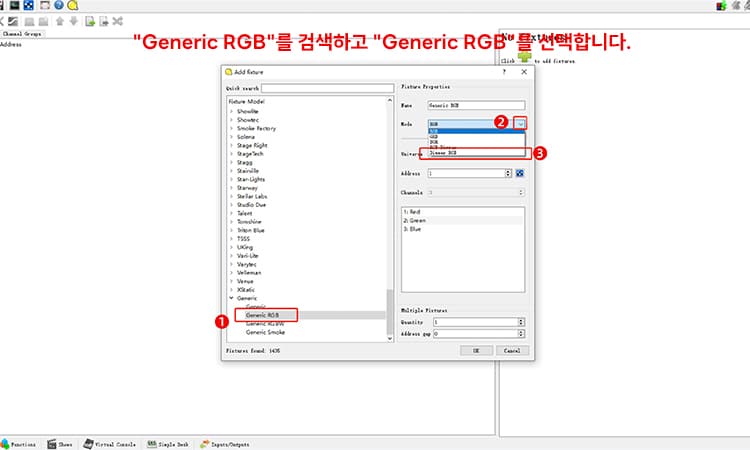Viewport: 750px width, 450px height.
Task: Select Vari-Lite in fixture list
Action: coord(248,256)
